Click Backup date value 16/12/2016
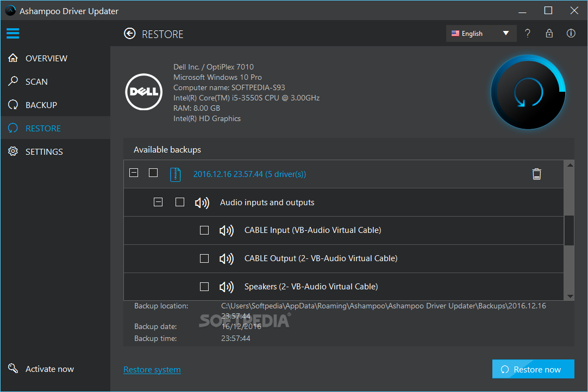 tap(241, 326)
